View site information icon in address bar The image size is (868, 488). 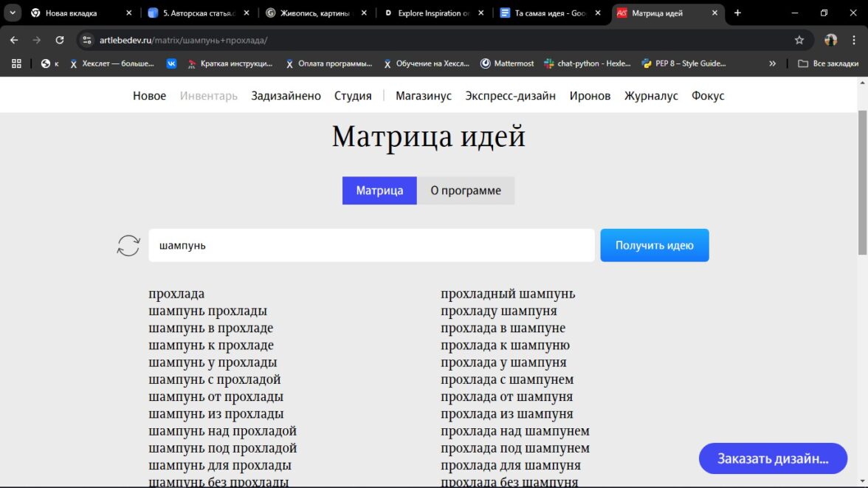click(x=87, y=40)
